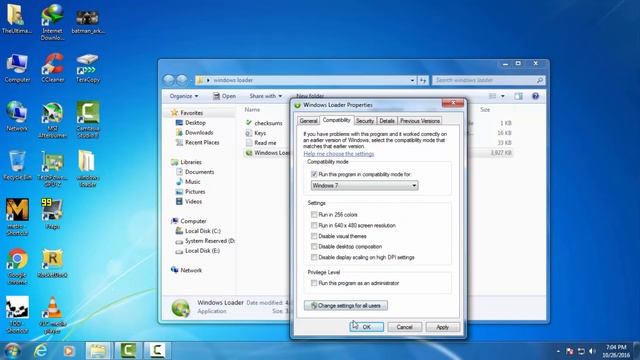This screenshot has width=640, height=360.
Task: Click the taskbar clock showing 7:04 PM
Action: [616, 351]
